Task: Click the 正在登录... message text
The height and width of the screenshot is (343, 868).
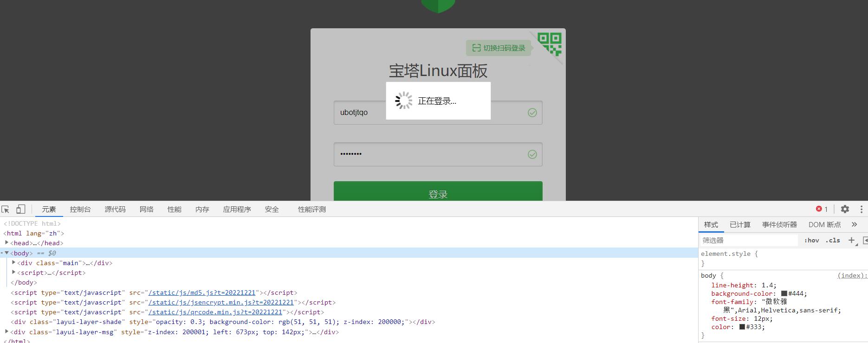Action: (x=437, y=101)
